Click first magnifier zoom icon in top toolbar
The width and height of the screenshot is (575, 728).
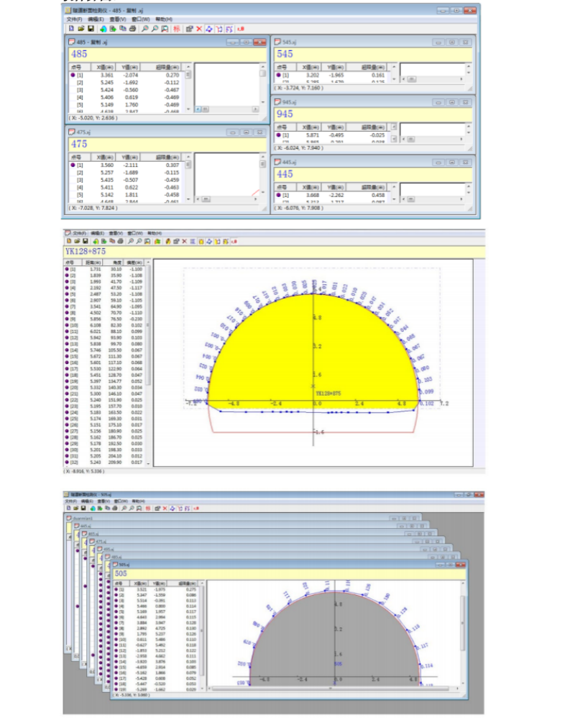coord(145,29)
